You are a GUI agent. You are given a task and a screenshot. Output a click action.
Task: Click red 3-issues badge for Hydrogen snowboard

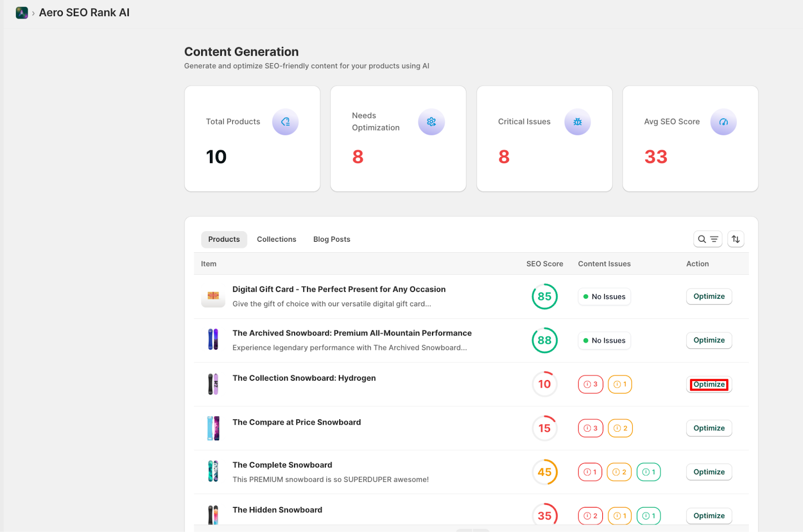pos(590,385)
